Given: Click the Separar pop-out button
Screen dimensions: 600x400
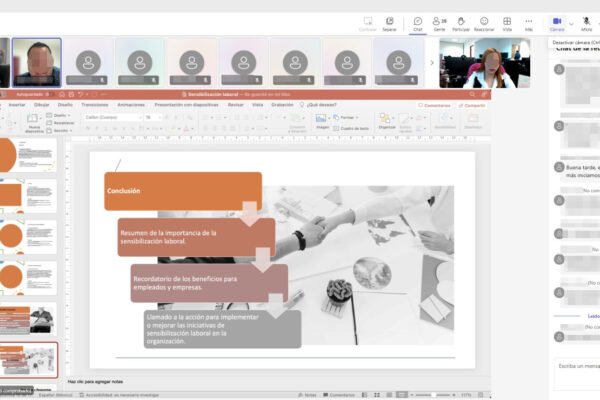Looking at the screenshot, I should click(389, 24).
